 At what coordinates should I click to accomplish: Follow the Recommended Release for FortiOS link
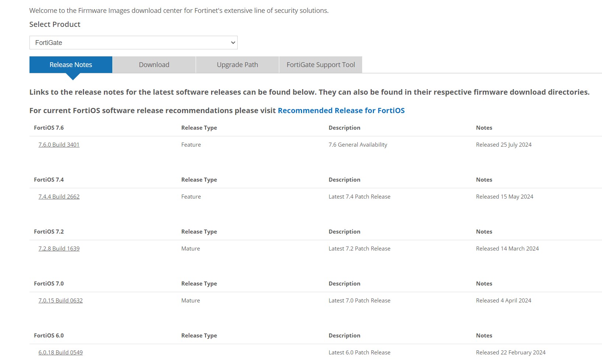pyautogui.click(x=341, y=111)
